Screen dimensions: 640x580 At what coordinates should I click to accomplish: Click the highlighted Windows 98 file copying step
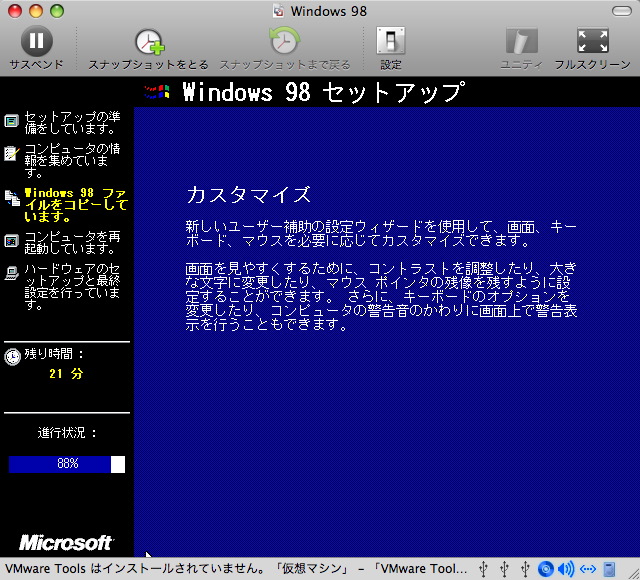click(75, 204)
